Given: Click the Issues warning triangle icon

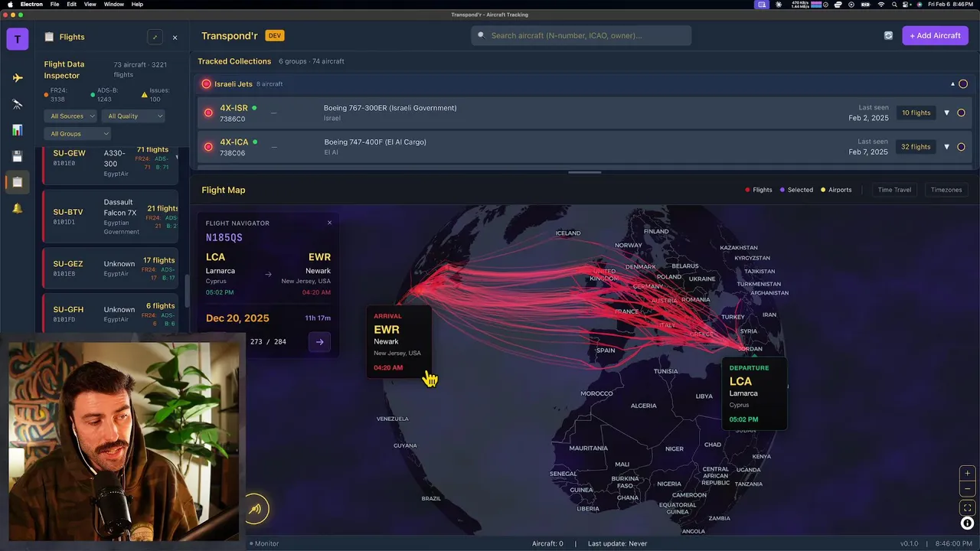Looking at the screenshot, I should click(144, 95).
